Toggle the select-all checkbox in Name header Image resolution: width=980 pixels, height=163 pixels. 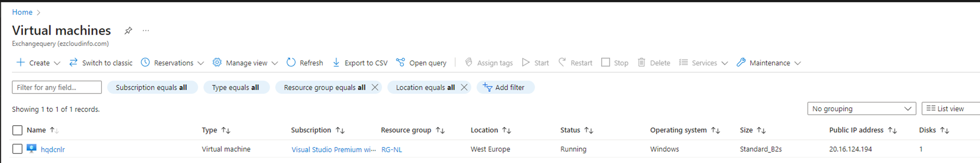coord(17,130)
